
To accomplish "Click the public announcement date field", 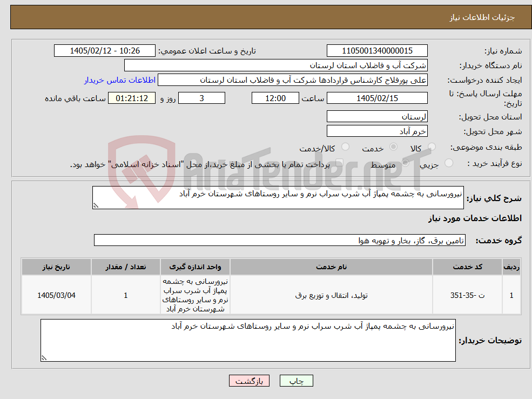I will point(104,51).
